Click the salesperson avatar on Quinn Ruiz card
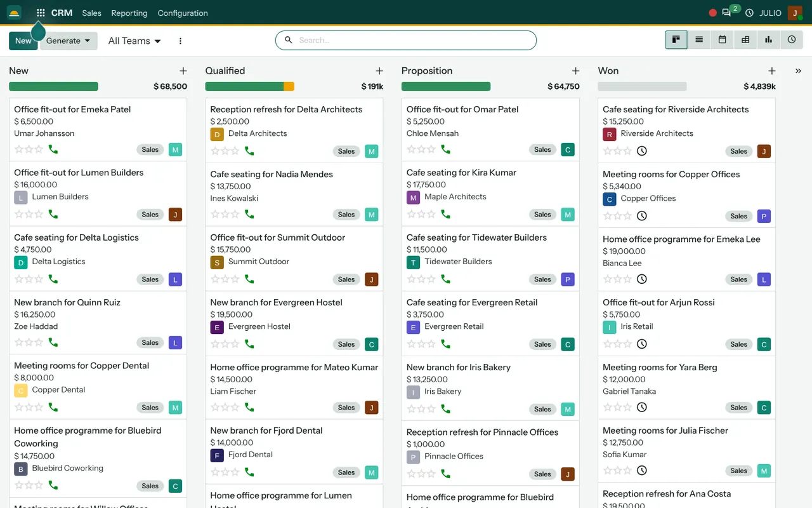Viewport: 812px width, 508px height. click(176, 342)
